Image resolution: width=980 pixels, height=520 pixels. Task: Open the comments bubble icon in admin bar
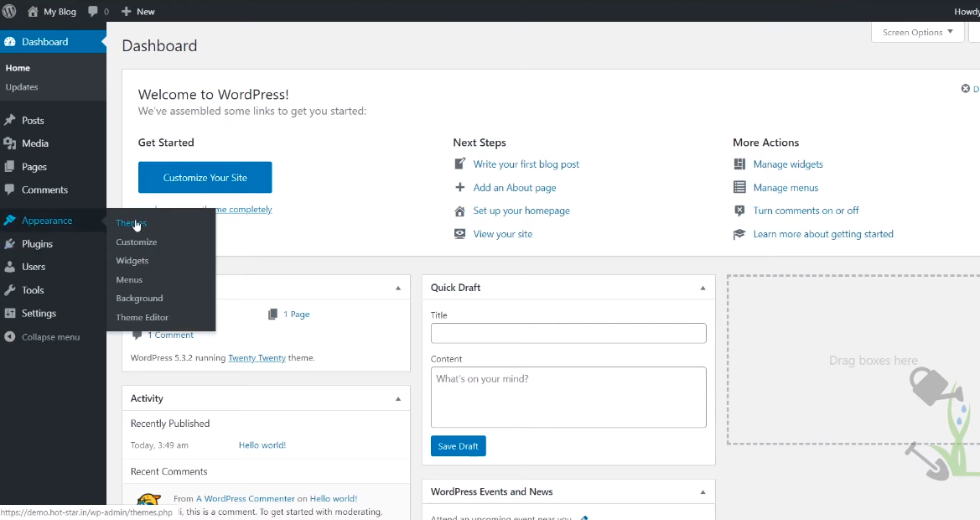click(93, 12)
